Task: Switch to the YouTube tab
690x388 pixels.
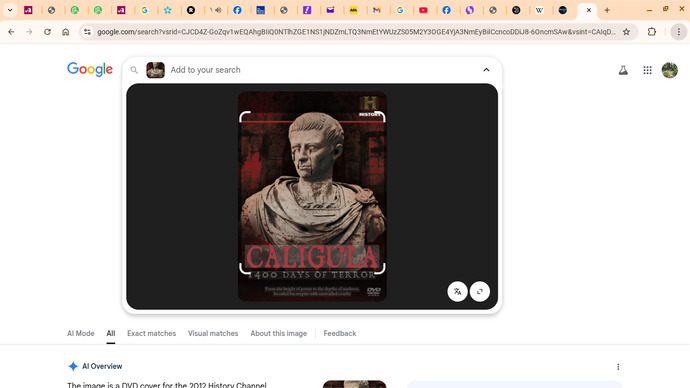Action: click(x=423, y=10)
